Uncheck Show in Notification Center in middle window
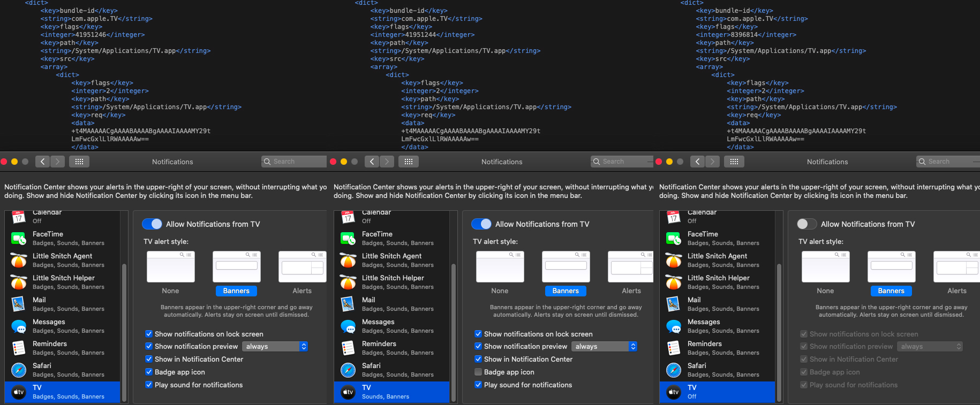This screenshot has width=980, height=405. click(x=479, y=359)
